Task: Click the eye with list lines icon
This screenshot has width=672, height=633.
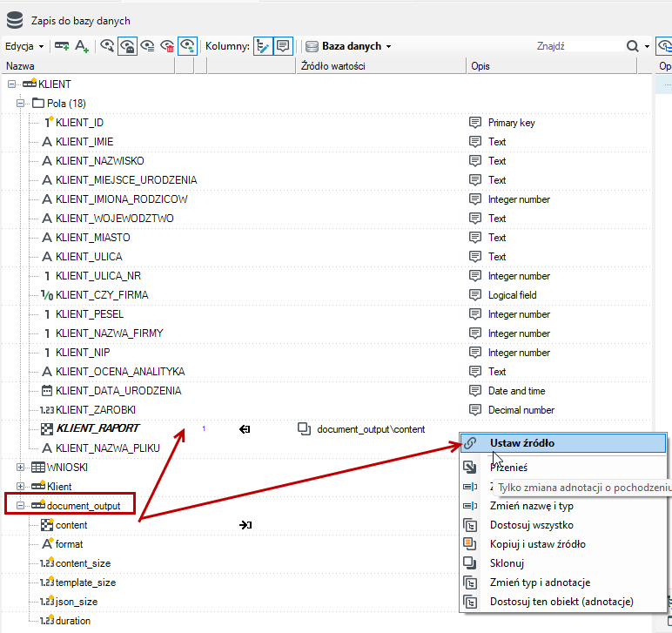Action: pyautogui.click(x=147, y=46)
